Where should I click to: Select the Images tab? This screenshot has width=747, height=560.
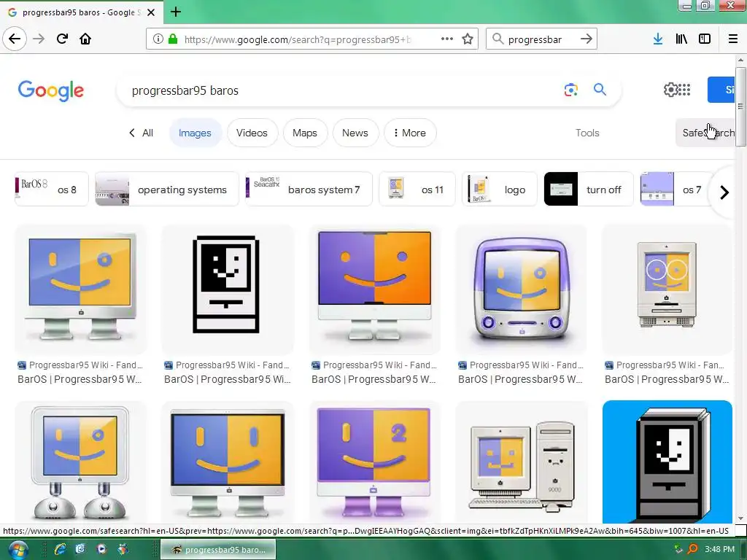(195, 133)
